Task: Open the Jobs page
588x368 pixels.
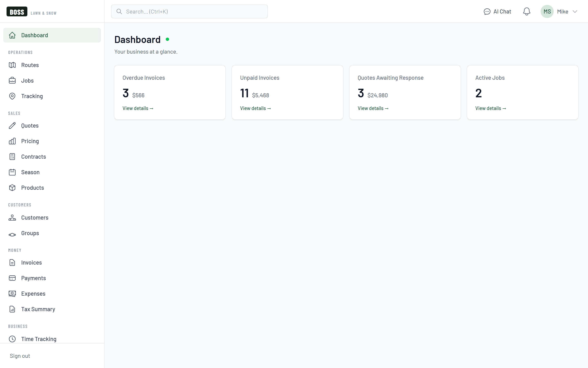Action: tap(52, 81)
